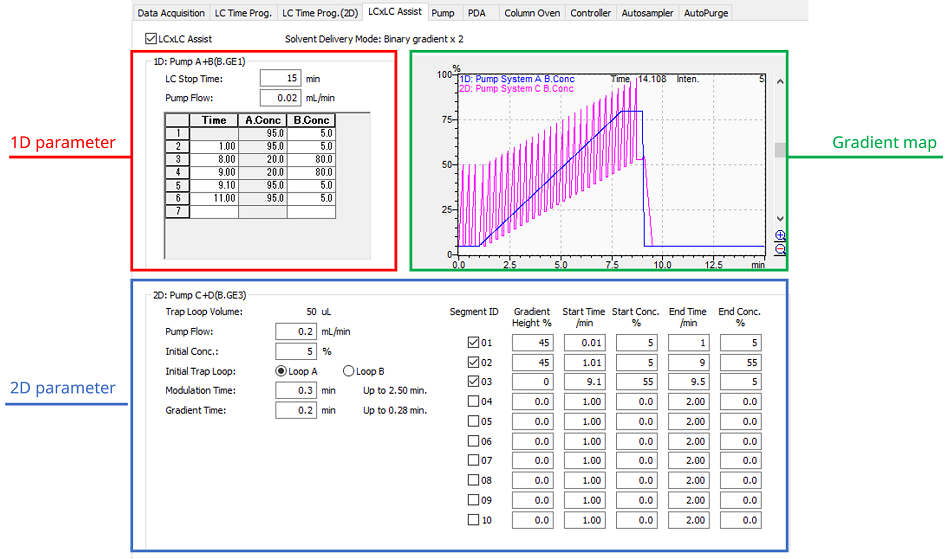Image resolution: width=950 pixels, height=559 pixels.
Task: Switch to the Data Acquisition tab
Action: pyautogui.click(x=170, y=13)
